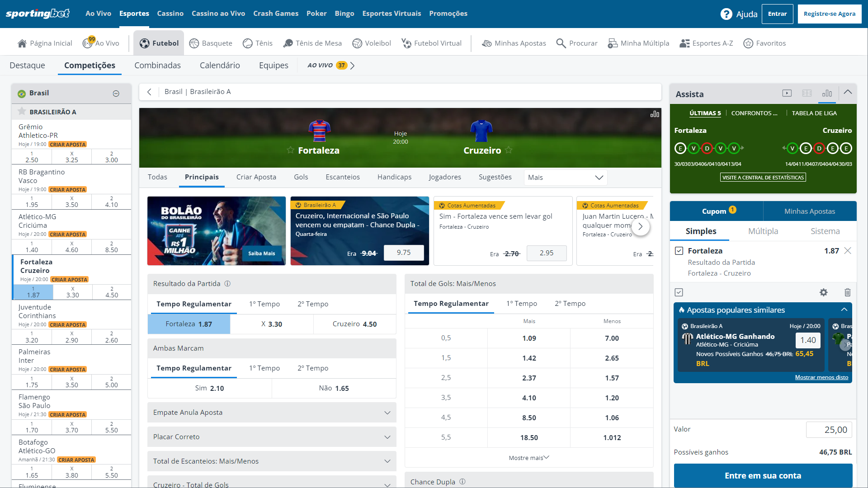Switch to Combinadas tab
The width and height of the screenshot is (868, 488).
(157, 66)
